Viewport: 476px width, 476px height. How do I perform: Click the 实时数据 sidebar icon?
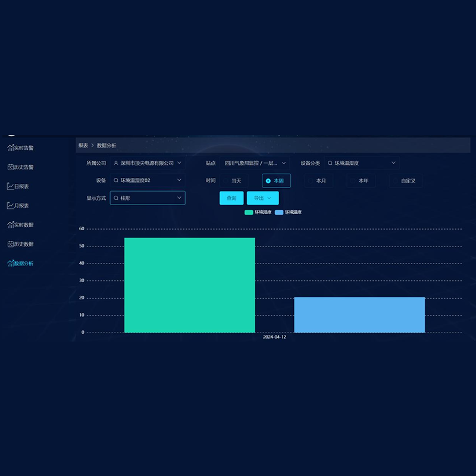click(10, 225)
